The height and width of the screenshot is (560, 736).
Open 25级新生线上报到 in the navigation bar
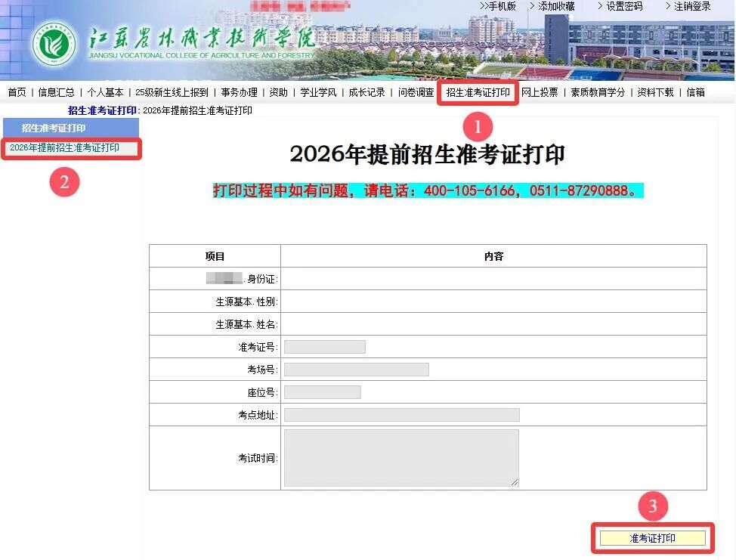click(172, 92)
